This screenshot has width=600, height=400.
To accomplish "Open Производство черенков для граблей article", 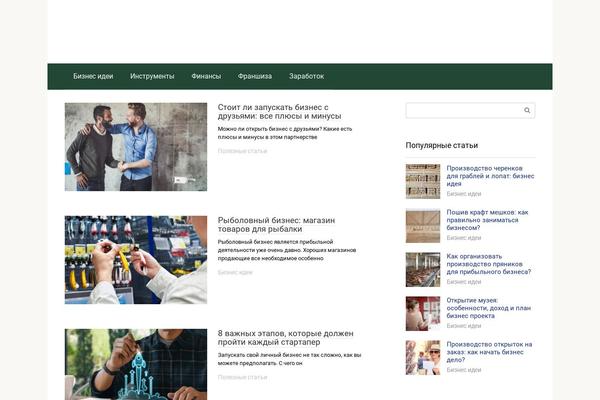I will [490, 176].
